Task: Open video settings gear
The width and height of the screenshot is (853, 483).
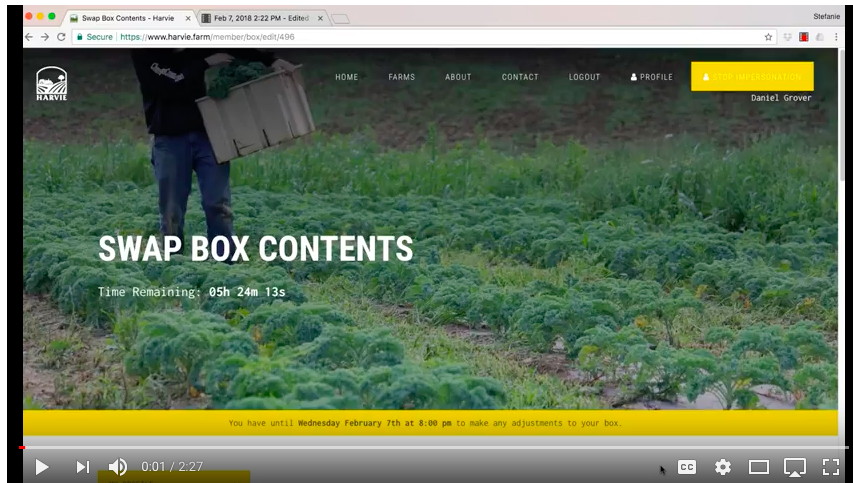Action: pos(722,467)
